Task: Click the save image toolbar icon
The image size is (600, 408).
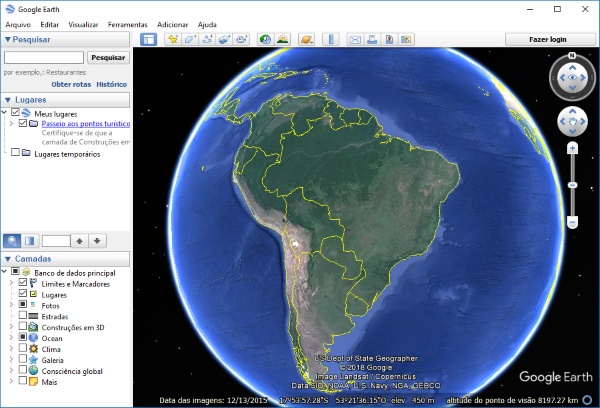Action: pos(389,39)
